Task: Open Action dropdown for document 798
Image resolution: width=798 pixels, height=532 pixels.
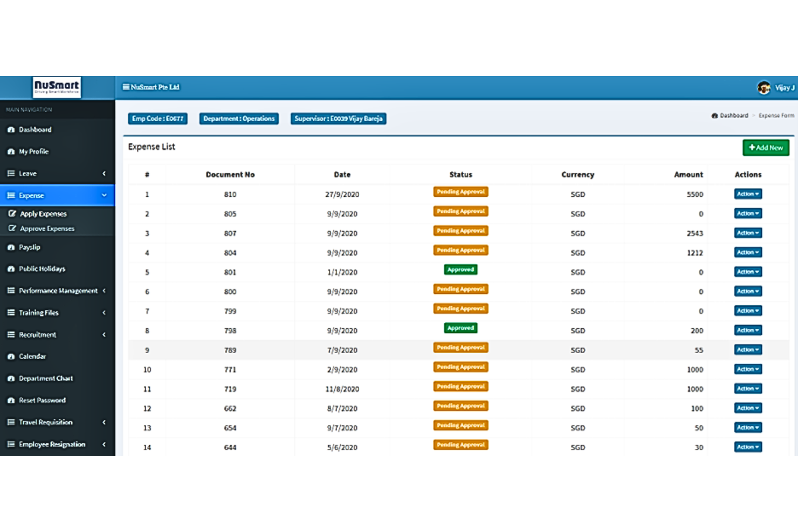Action: pos(748,330)
